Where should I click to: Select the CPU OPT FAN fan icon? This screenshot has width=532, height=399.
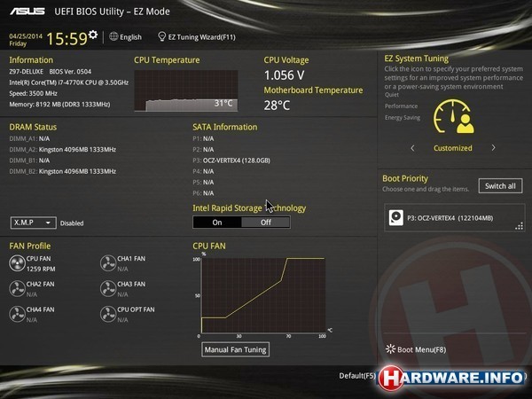pyautogui.click(x=108, y=314)
